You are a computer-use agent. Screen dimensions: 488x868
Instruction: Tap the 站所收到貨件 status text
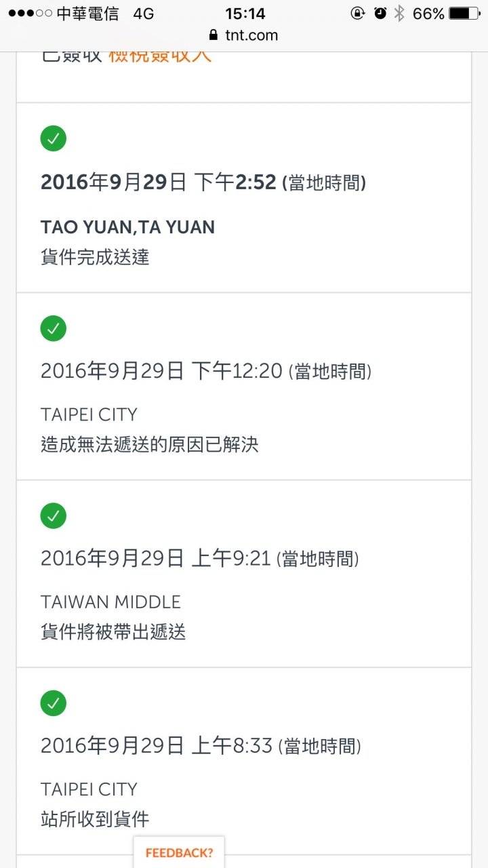tap(95, 819)
